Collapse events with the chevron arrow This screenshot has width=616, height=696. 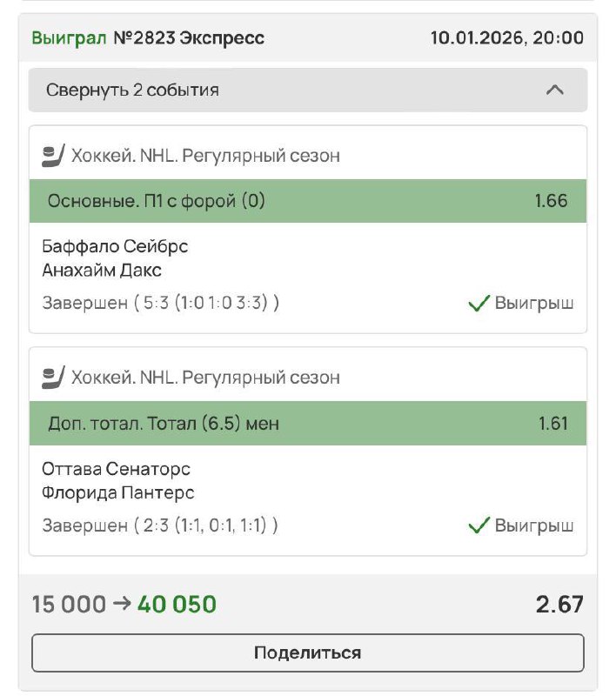(x=554, y=90)
